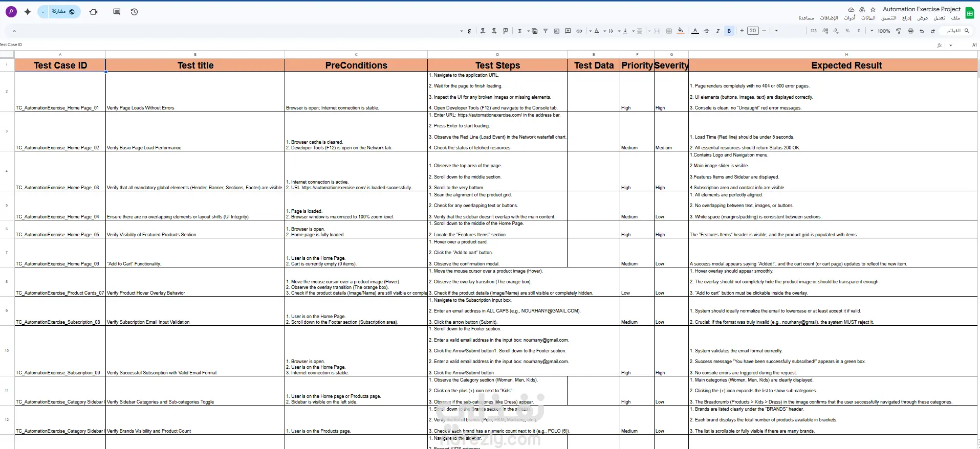Insert a link with the chain icon
The image size is (980, 449).
tap(579, 31)
